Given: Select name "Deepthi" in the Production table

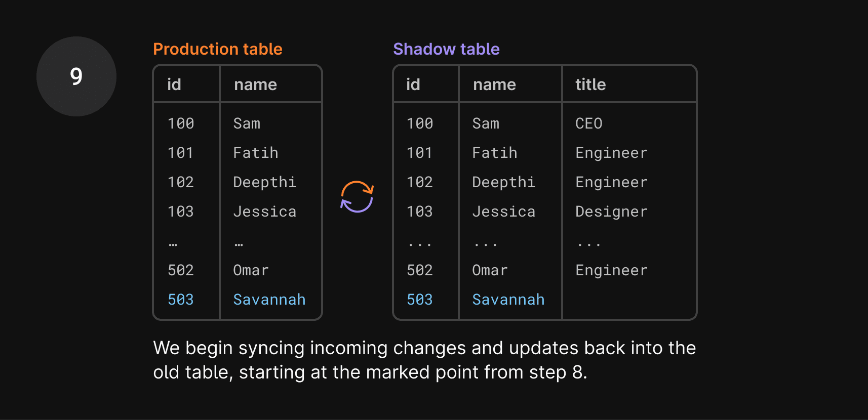Looking at the screenshot, I should [265, 182].
